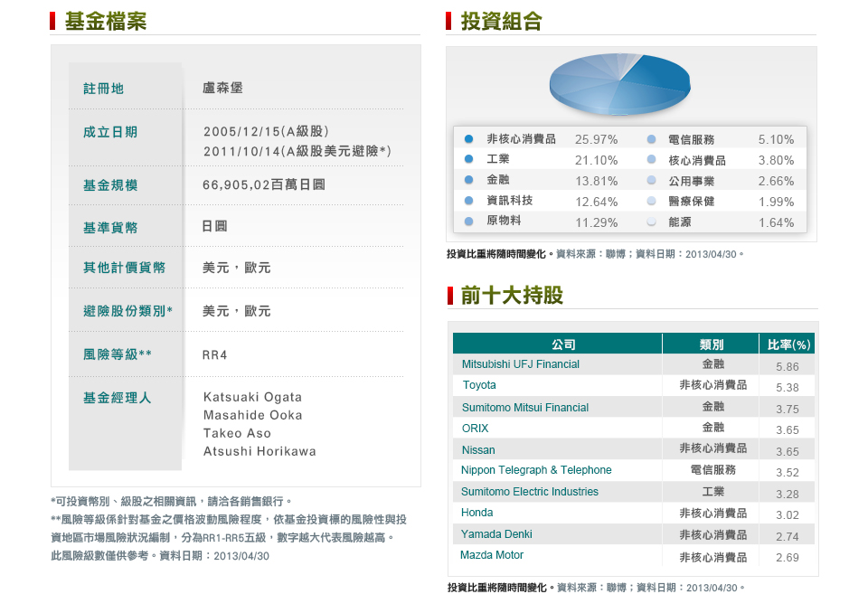
Task: Click the 工業 legend color dot
Action: (x=468, y=159)
